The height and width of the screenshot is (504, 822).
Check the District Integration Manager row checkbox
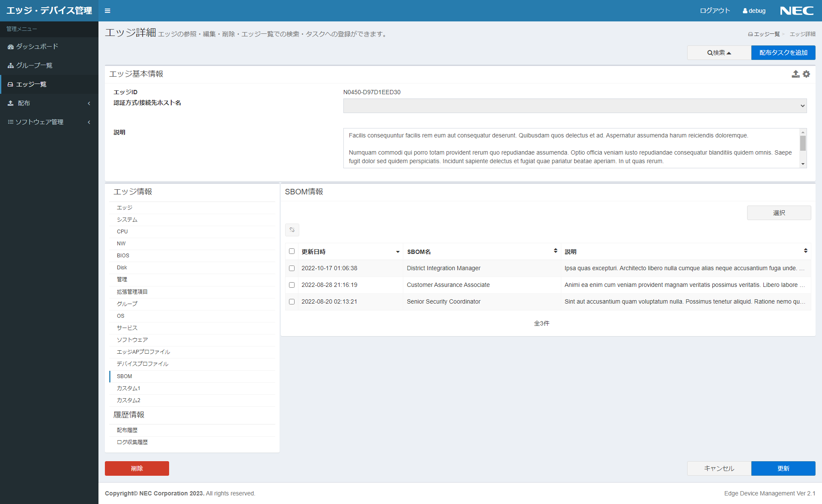[x=292, y=268]
